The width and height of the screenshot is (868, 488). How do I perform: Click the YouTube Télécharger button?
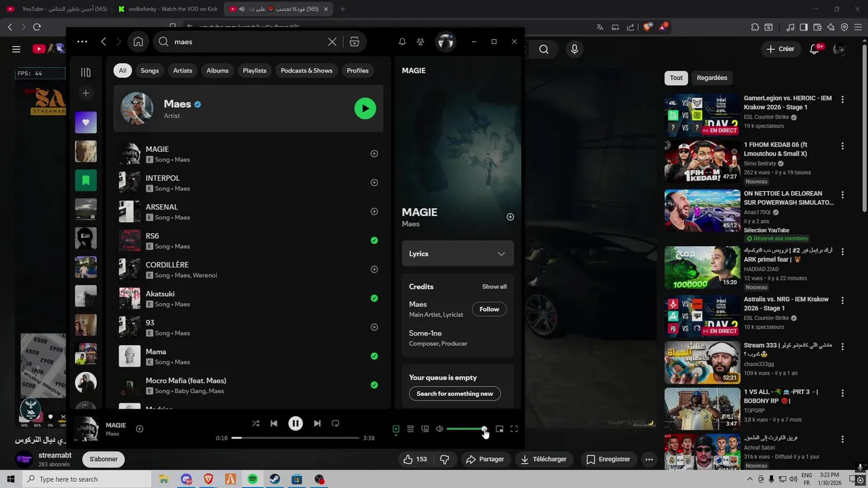click(543, 459)
